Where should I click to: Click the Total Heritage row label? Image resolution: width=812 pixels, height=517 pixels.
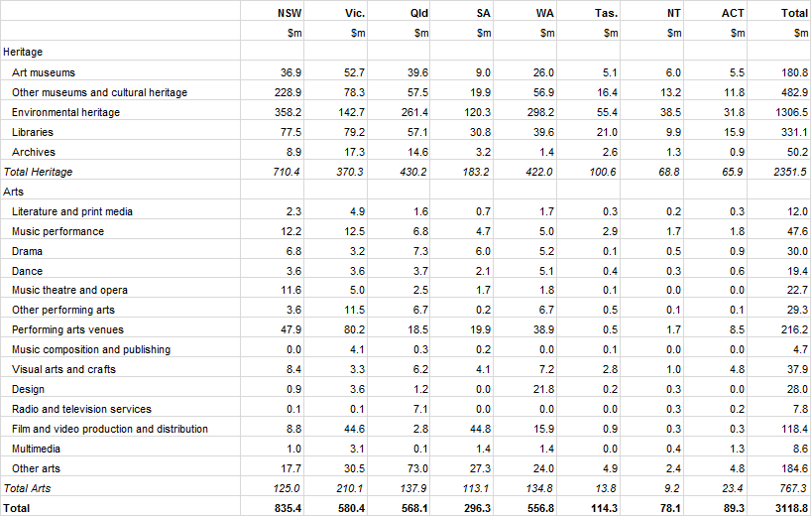[38, 172]
